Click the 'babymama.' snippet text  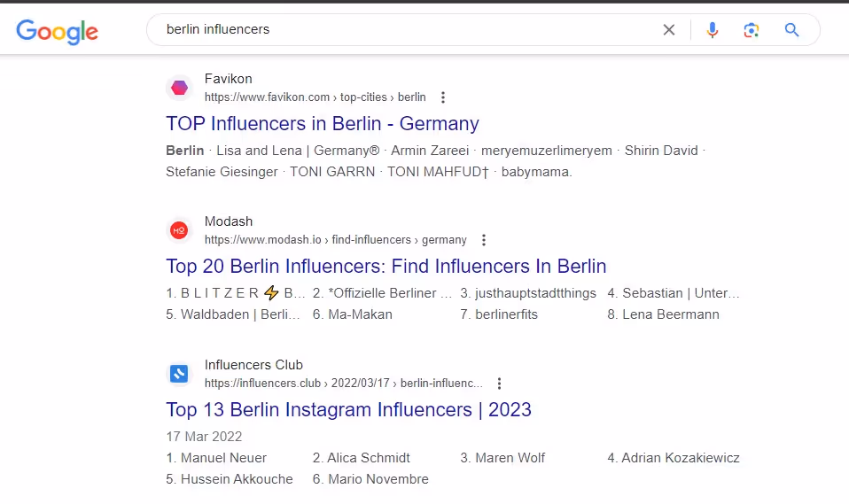(536, 172)
